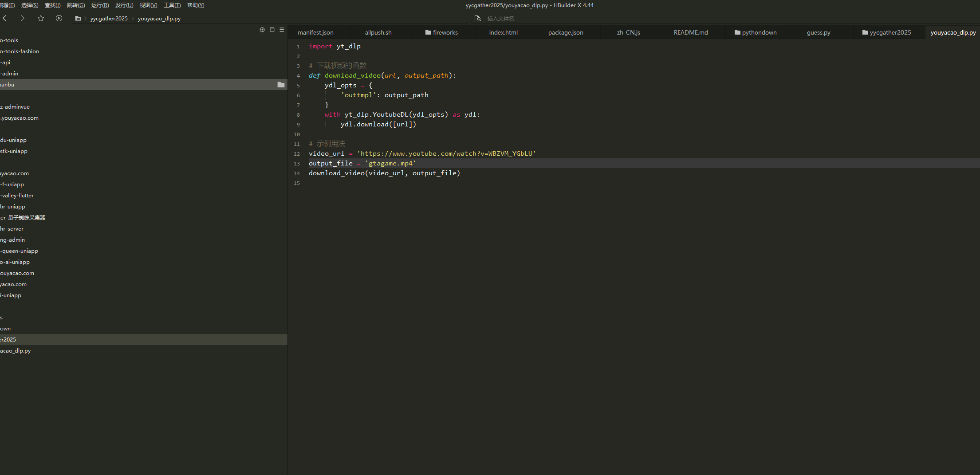Select the -queen-uniapp project row

click(x=144, y=251)
